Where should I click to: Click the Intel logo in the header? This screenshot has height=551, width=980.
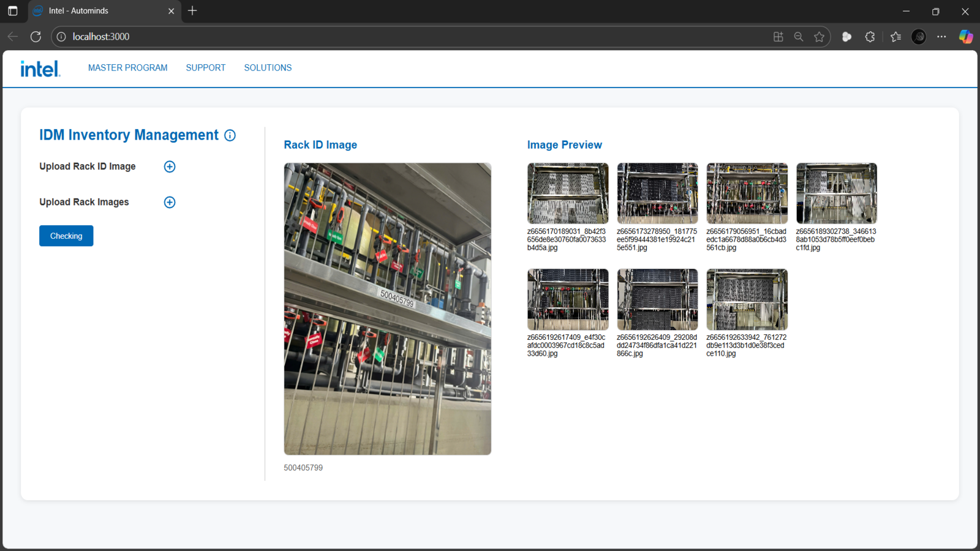point(40,69)
